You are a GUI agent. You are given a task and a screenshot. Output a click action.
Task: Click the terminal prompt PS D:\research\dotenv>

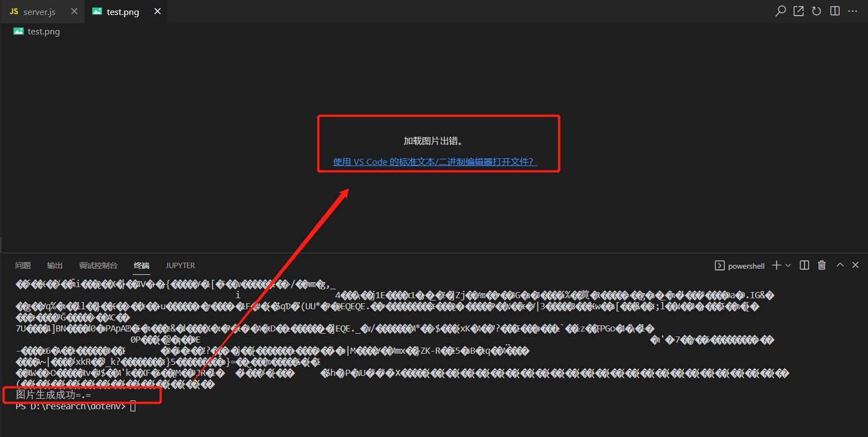pyautogui.click(x=71, y=406)
